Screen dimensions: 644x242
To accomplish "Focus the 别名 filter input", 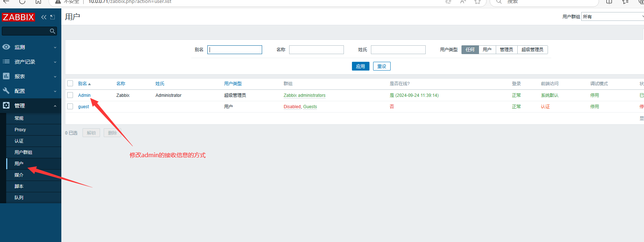I will coord(235,50).
